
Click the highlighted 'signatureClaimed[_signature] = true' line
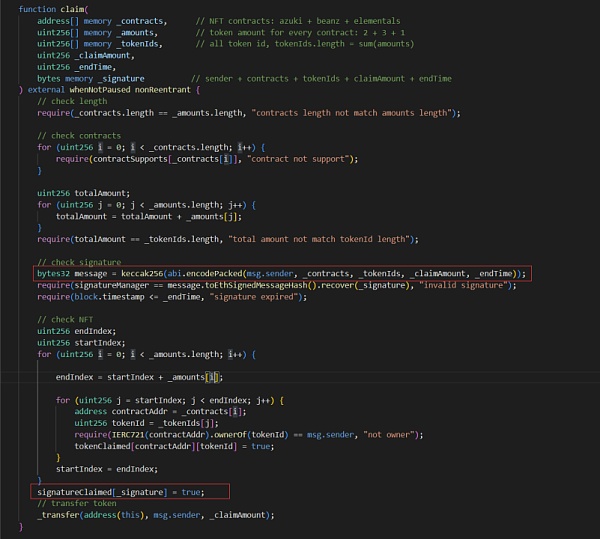(120, 492)
